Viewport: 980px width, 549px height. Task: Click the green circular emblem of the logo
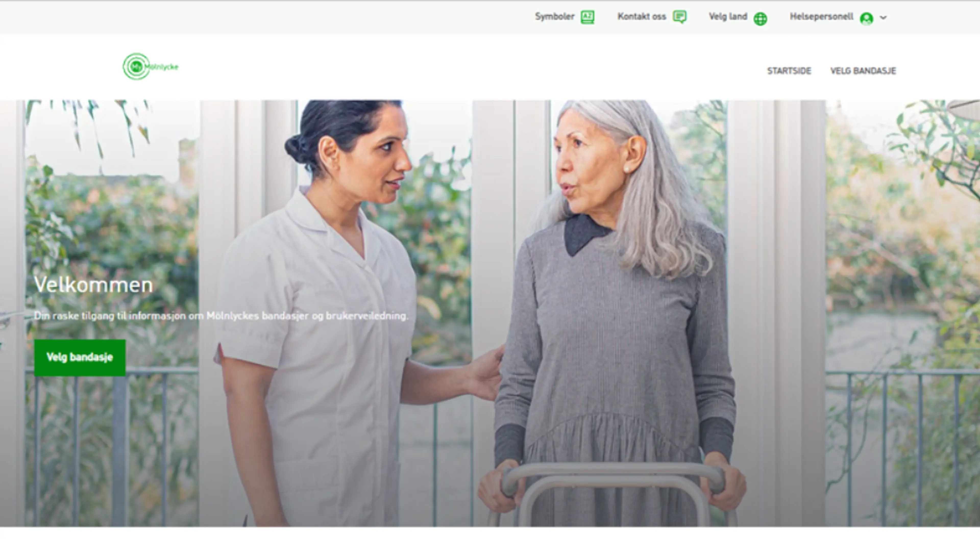coord(136,67)
